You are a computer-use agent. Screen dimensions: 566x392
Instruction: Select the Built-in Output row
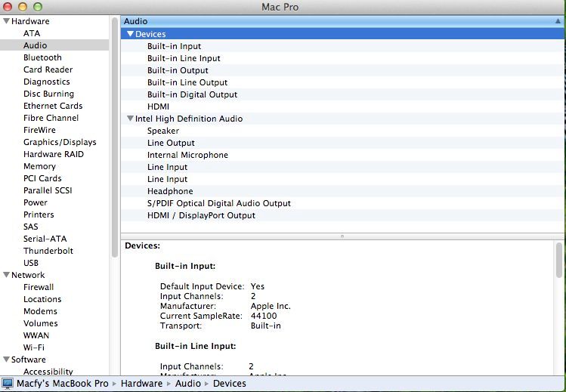click(342, 70)
